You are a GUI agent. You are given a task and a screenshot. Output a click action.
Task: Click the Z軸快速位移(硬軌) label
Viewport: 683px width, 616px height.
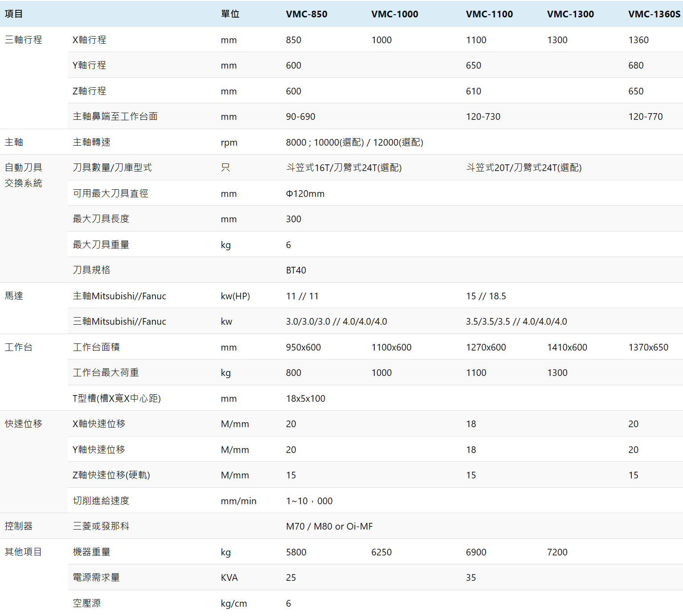(111, 475)
